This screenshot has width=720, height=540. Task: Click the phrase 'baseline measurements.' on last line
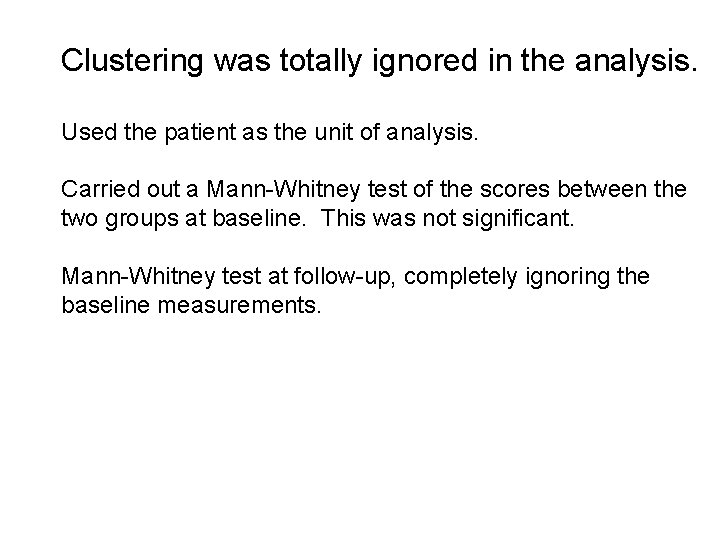pyautogui.click(x=191, y=305)
